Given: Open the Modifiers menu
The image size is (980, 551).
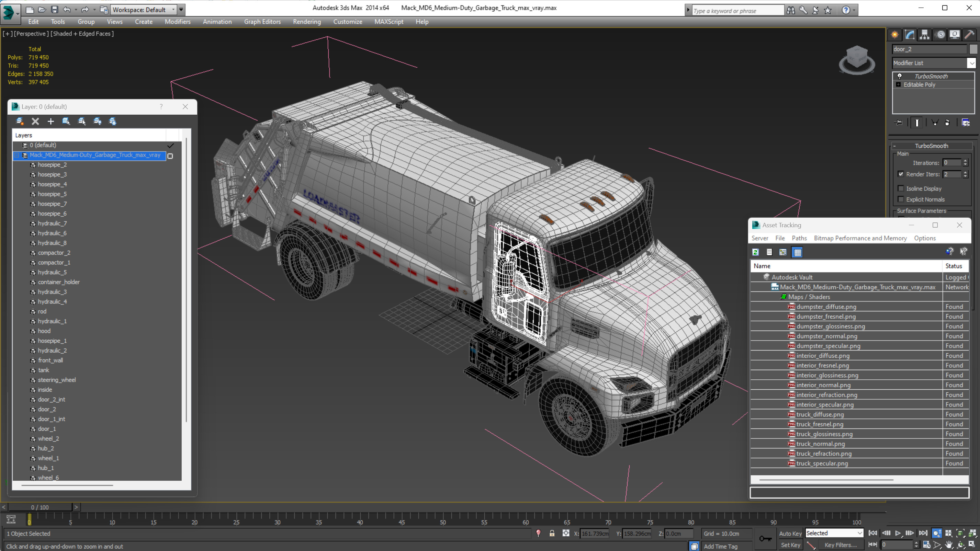Looking at the screenshot, I should point(178,22).
